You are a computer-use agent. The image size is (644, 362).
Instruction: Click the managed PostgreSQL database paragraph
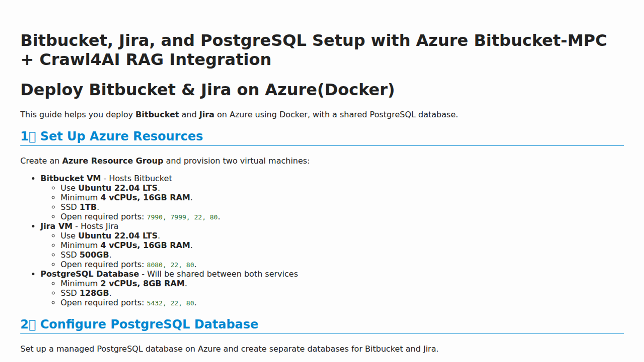point(229,349)
